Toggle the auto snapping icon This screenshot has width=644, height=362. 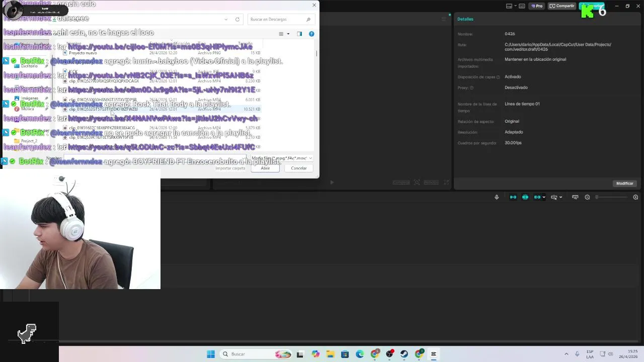click(525, 197)
